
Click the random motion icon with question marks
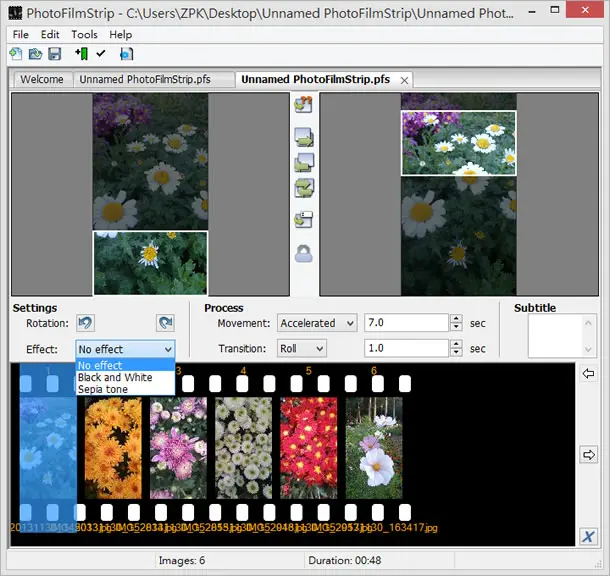tap(303, 105)
